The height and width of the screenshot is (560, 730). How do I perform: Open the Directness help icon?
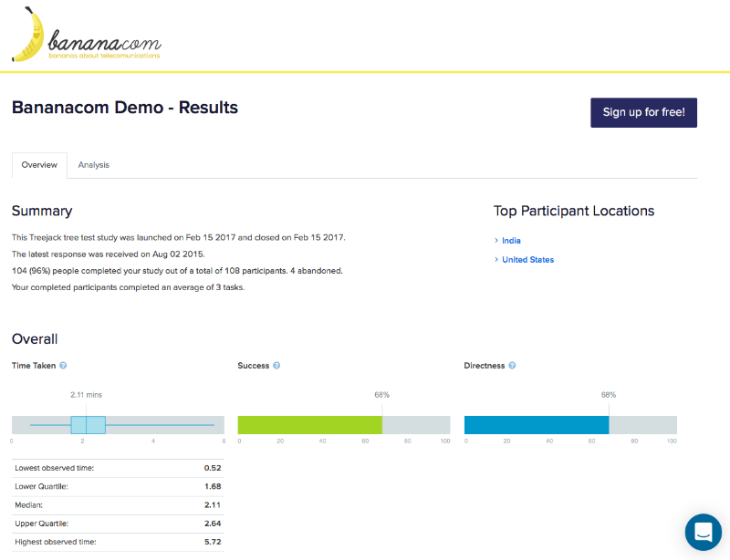tap(512, 366)
